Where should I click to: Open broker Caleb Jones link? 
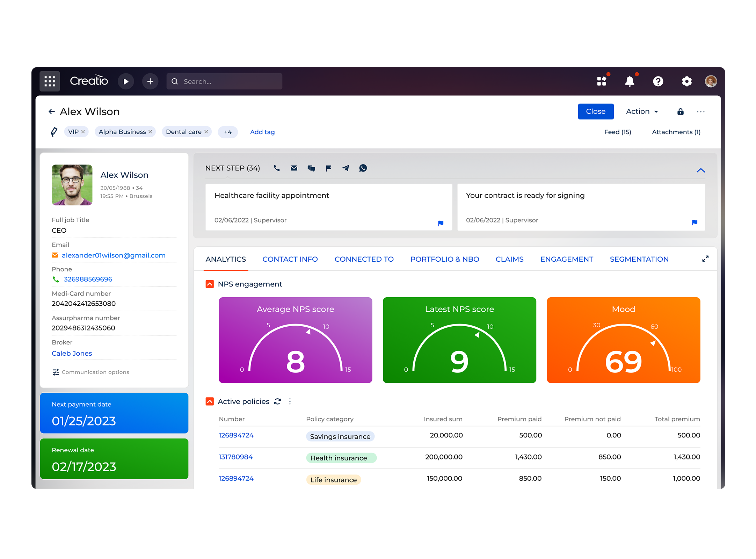(72, 353)
